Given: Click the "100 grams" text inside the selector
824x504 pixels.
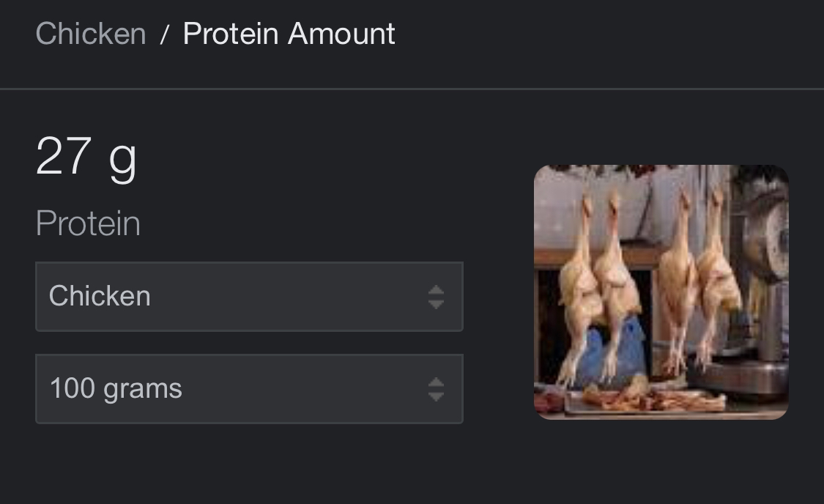Looking at the screenshot, I should 116,388.
